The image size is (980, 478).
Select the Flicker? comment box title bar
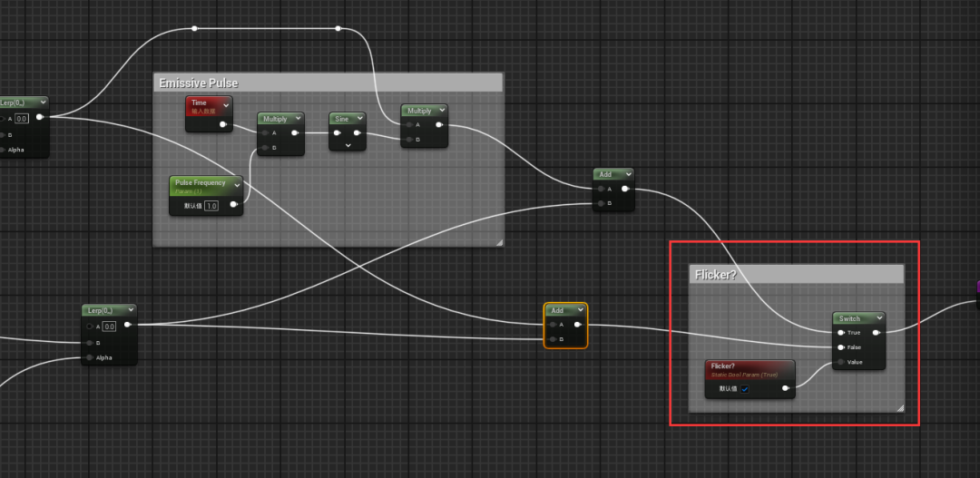(x=797, y=274)
